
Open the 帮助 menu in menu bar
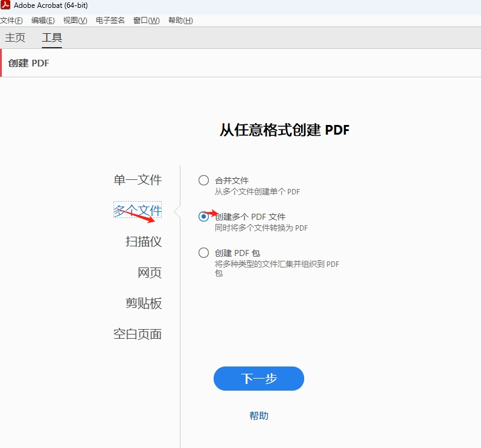(180, 21)
